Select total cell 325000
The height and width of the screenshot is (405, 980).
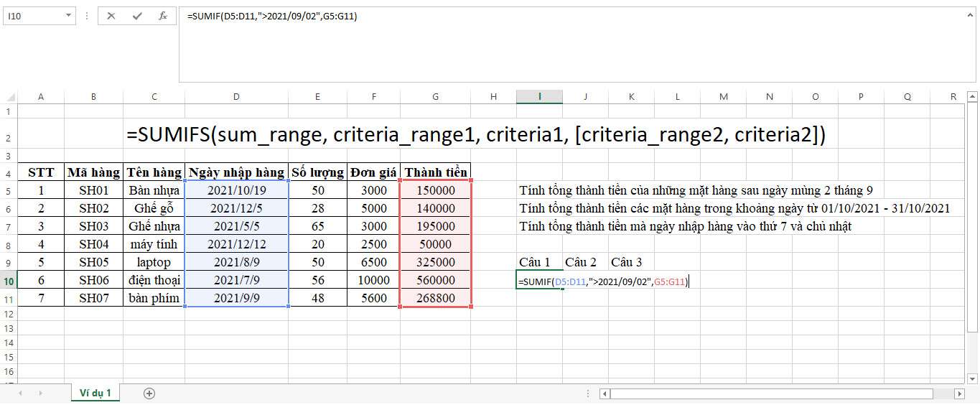click(x=436, y=262)
